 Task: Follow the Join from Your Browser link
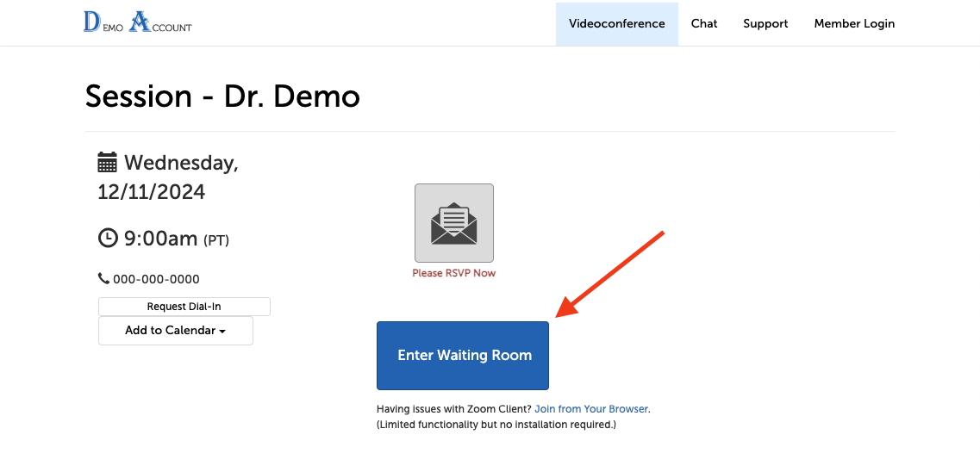tap(591, 409)
